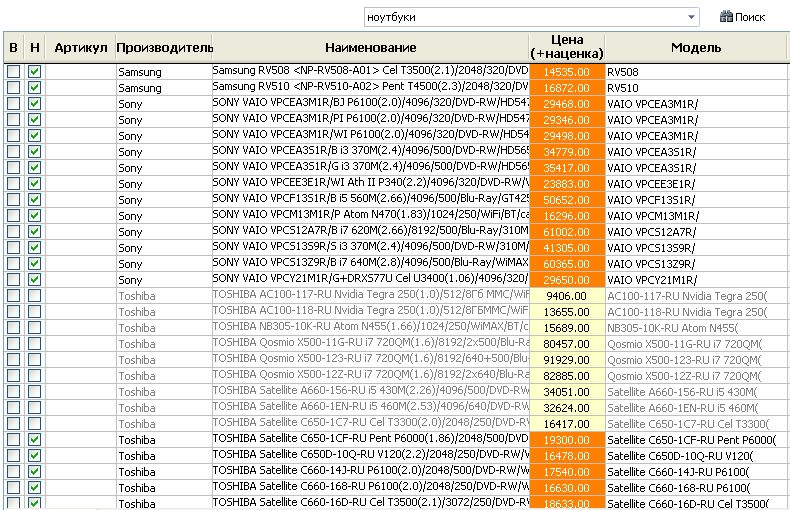This screenshot has height=510, width=790.
Task: Select name TOSHIBA AC100-118-RU Nvidia Tegra
Action: (x=370, y=311)
